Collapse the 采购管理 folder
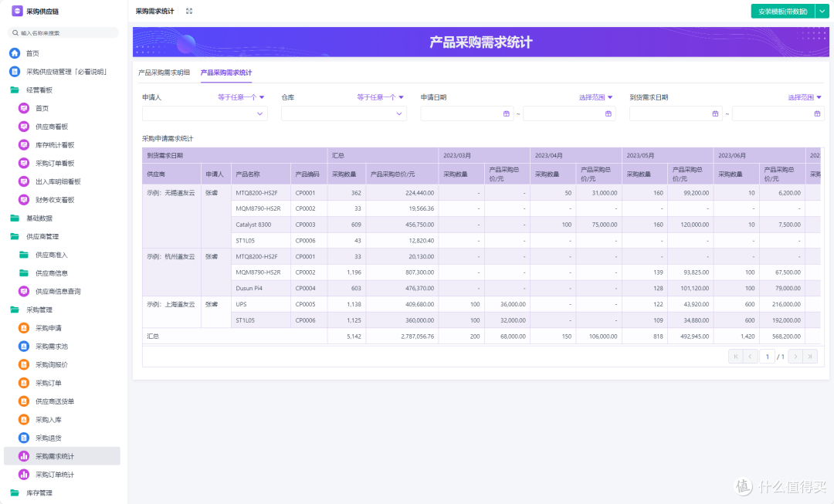Screen dimensions: 834x504 click(x=15, y=310)
